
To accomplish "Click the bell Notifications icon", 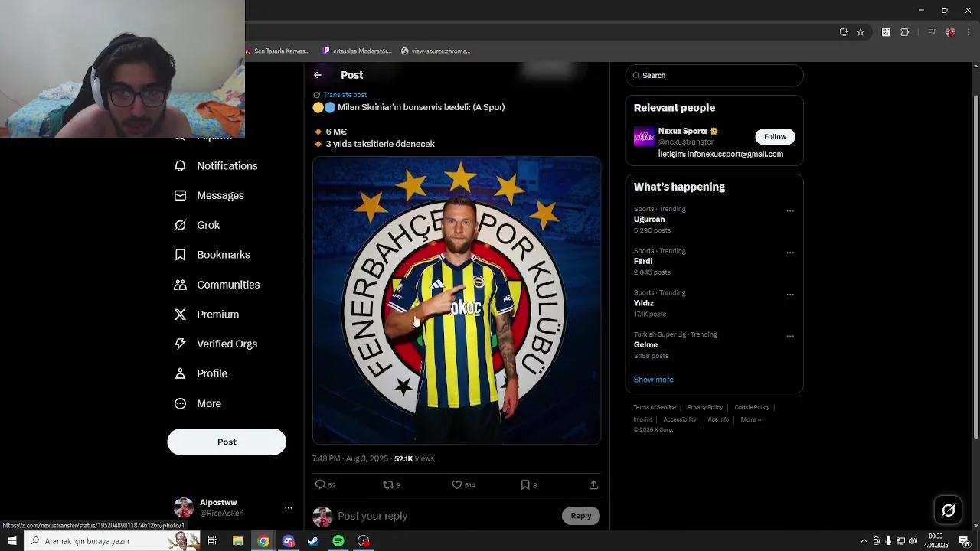I will point(180,166).
